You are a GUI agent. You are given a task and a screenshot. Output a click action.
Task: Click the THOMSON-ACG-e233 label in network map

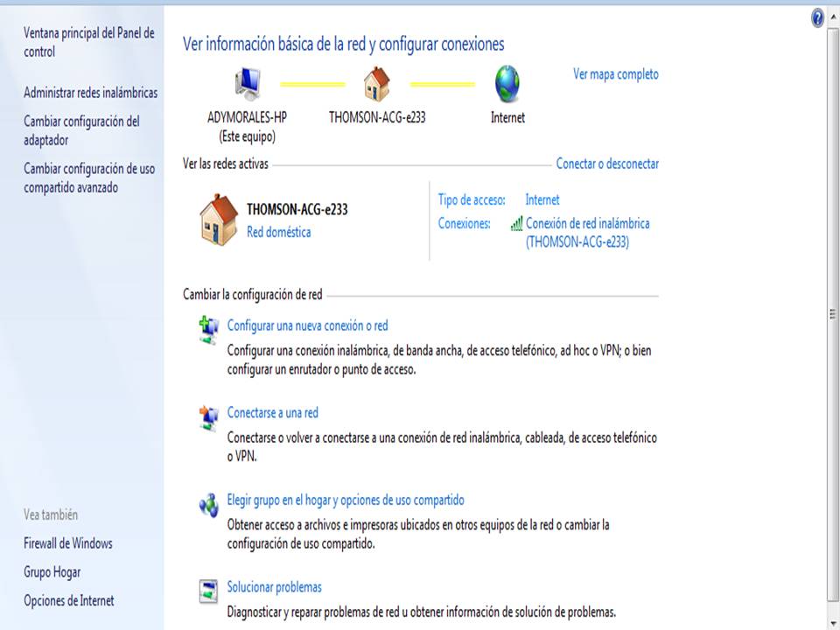click(x=377, y=118)
